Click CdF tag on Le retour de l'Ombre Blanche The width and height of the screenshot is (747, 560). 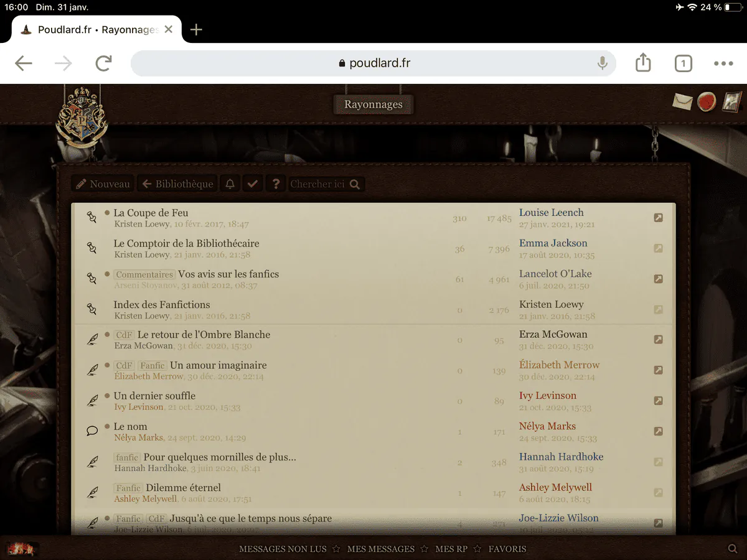124,335
